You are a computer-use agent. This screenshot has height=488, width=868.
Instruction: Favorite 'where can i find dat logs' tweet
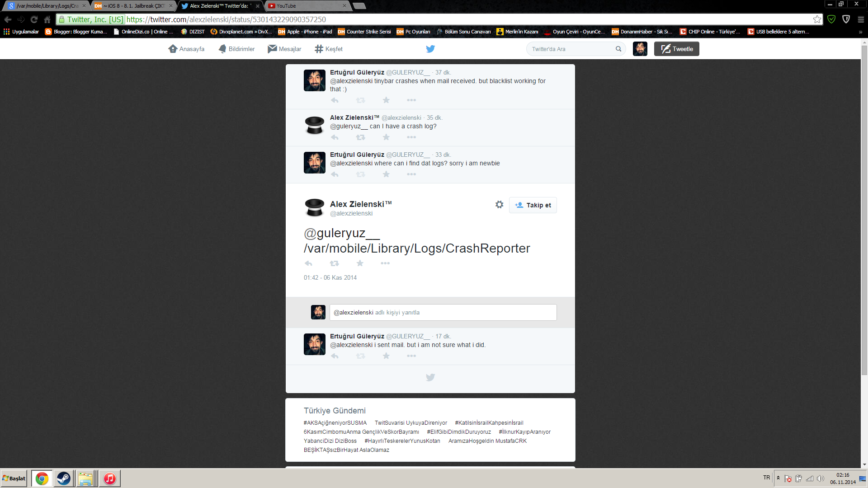(386, 174)
